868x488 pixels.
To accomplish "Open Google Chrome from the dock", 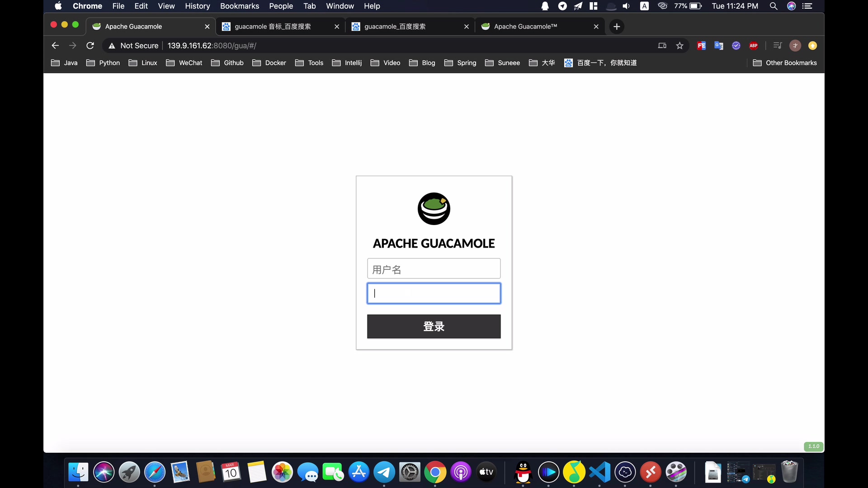I will tap(435, 472).
